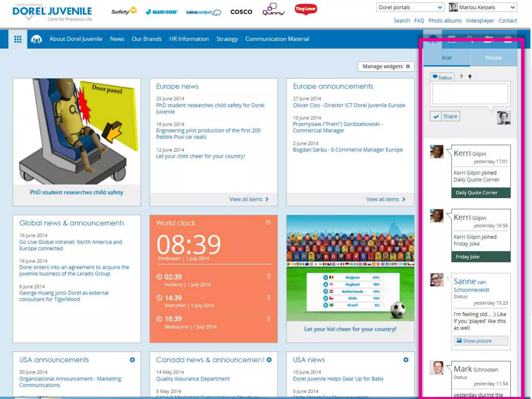Open Olivier Clos Director ICT announcement
Screen dimensions: 532x399
(349, 105)
